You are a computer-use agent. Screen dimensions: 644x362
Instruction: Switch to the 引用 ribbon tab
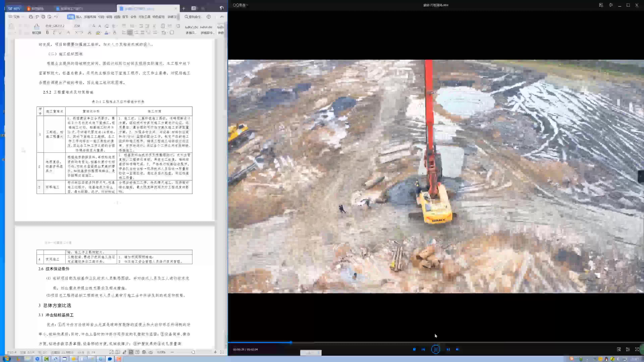pyautogui.click(x=101, y=17)
